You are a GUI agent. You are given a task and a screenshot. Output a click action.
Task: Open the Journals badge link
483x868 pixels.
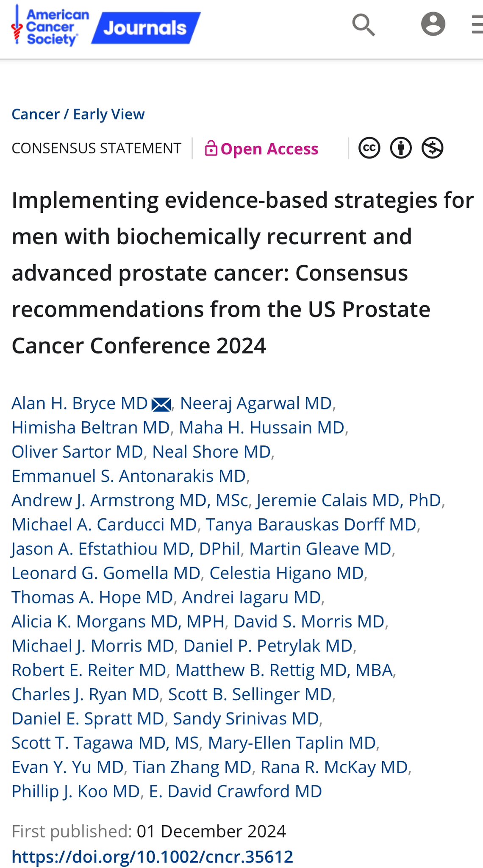coord(146,28)
